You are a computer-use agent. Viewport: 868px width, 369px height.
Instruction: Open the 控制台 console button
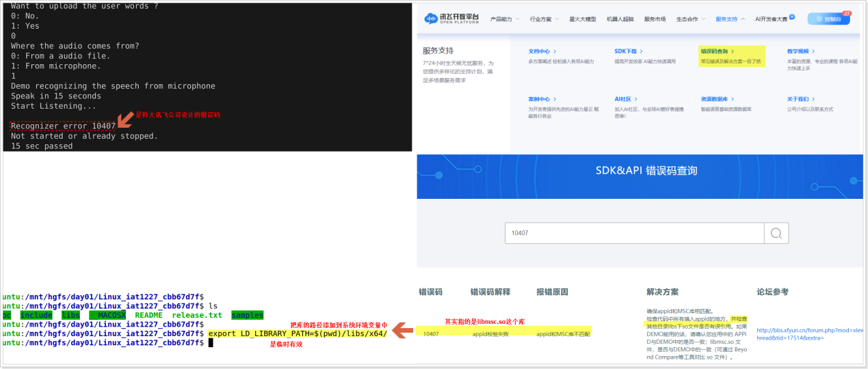tap(828, 19)
